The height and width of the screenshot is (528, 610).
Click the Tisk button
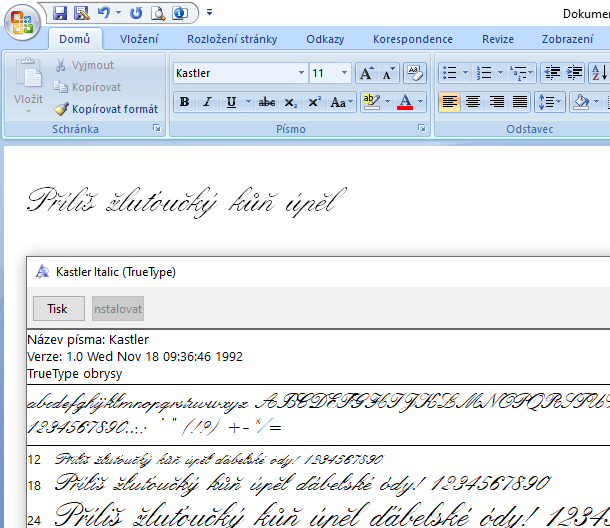pos(58,309)
